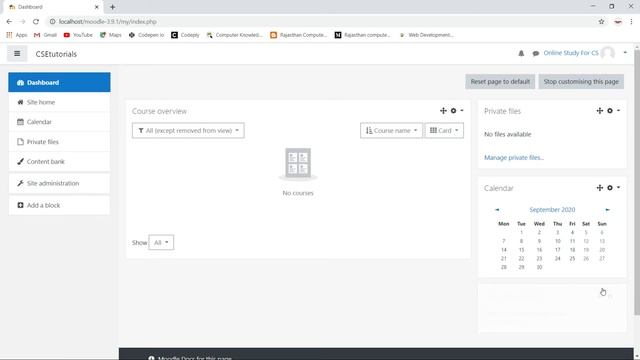The width and height of the screenshot is (640, 360).
Task: Close the Dashboard browser tab
Action: [97, 7]
